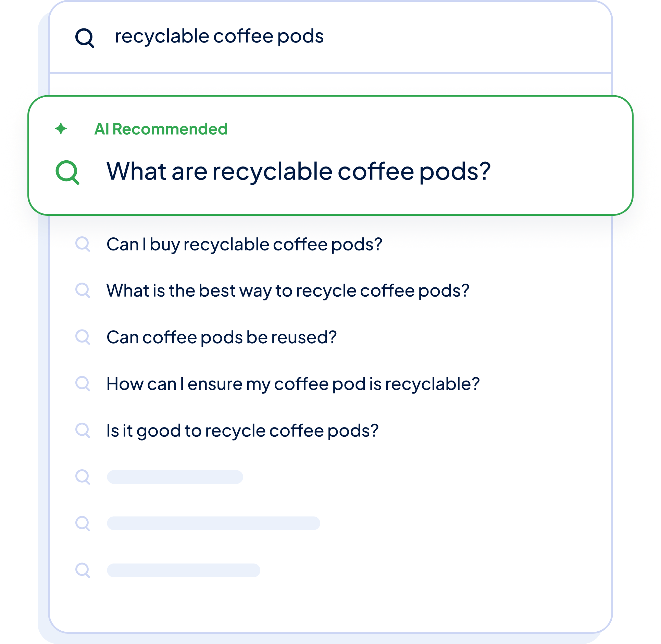The image size is (661, 644).
Task: Click the second, longest placeholder suggestion bar
Action: (213, 523)
